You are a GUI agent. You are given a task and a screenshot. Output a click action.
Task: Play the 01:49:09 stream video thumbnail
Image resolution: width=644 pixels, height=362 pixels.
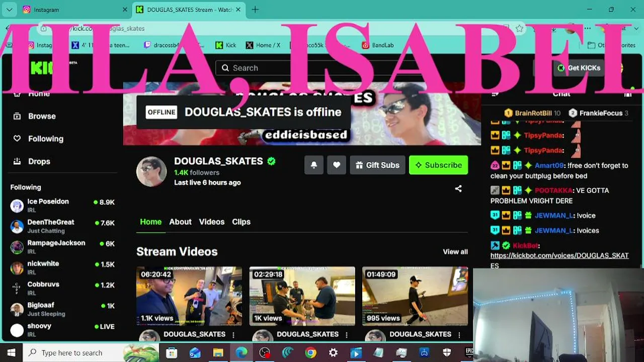pyautogui.click(x=415, y=296)
